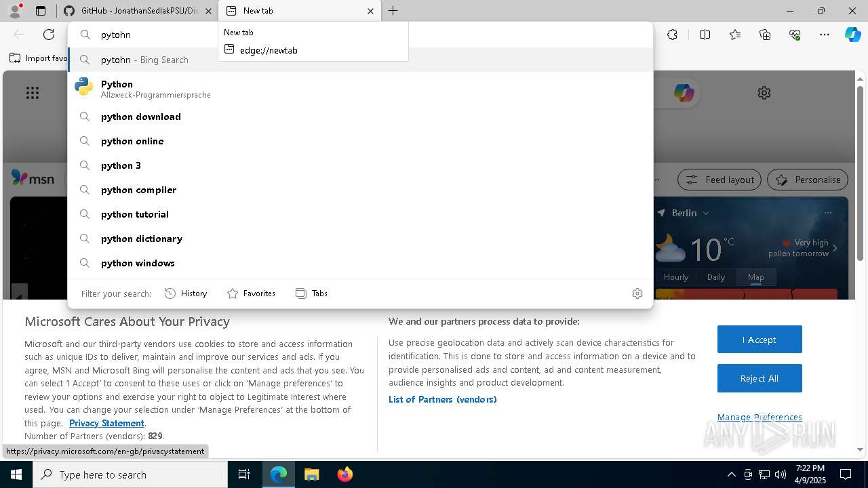This screenshot has height=488, width=868.
Task: Close the GitHub tab
Action: coord(208,11)
